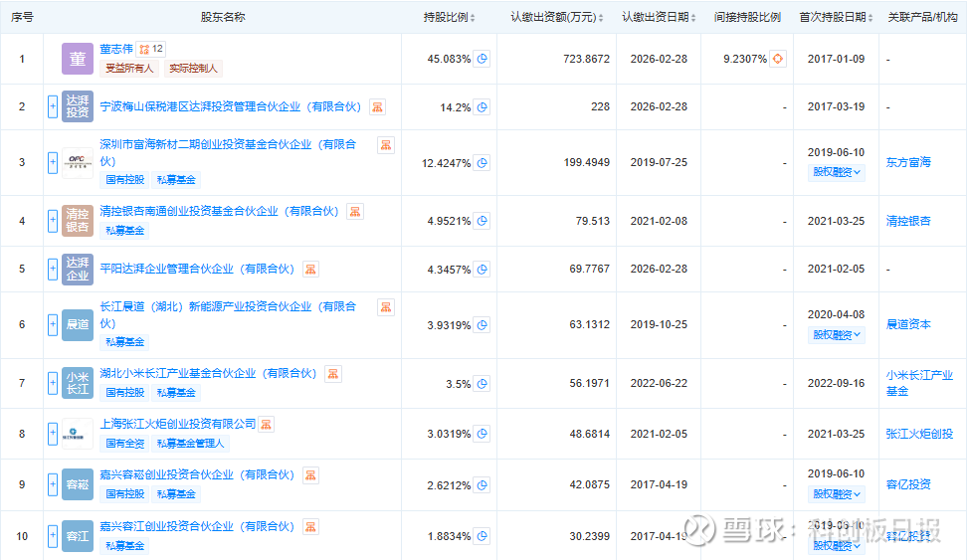Open pie chart icon beside 14.2%
969x560 pixels.
point(483,107)
